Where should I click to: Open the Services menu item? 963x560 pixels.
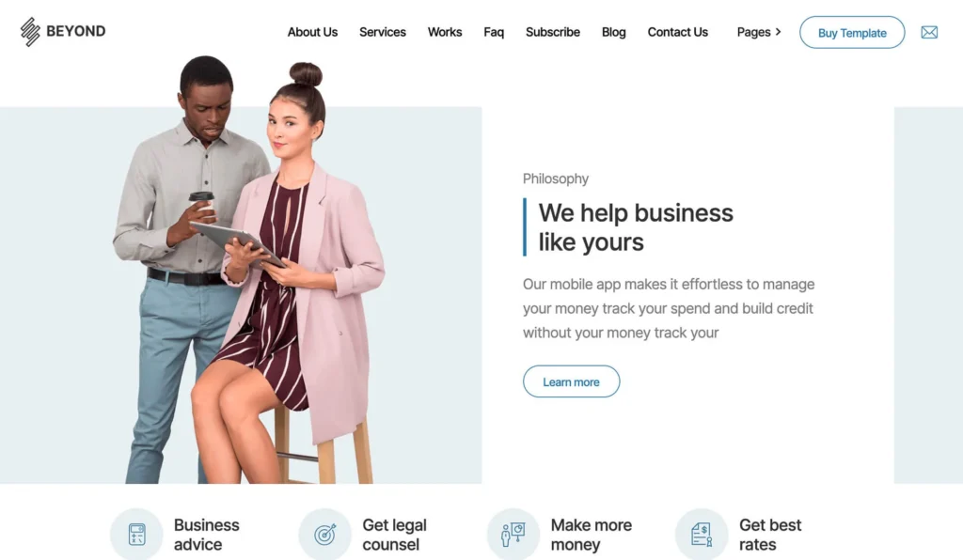383,32
